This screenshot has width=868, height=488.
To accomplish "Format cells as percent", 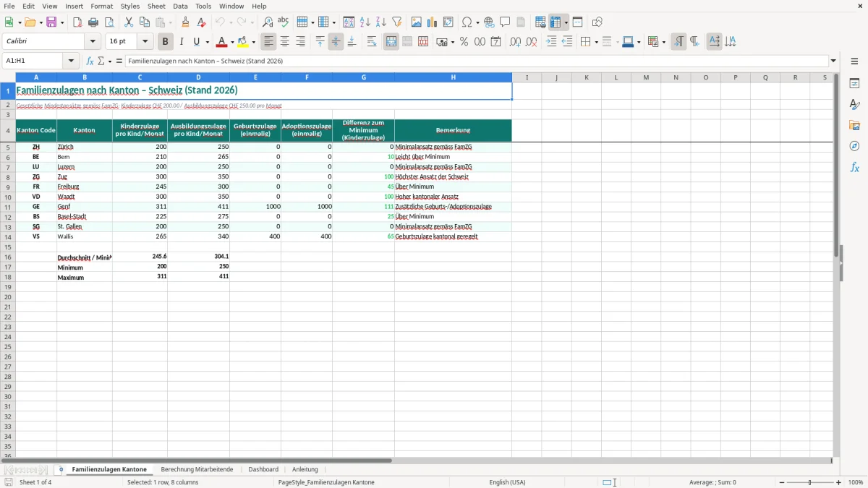I will [464, 42].
